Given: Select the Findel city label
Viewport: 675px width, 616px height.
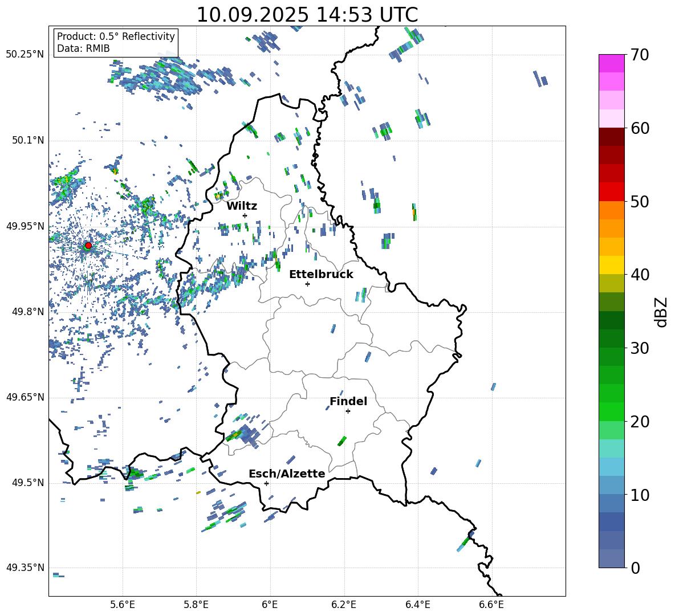Looking at the screenshot, I should (348, 401).
